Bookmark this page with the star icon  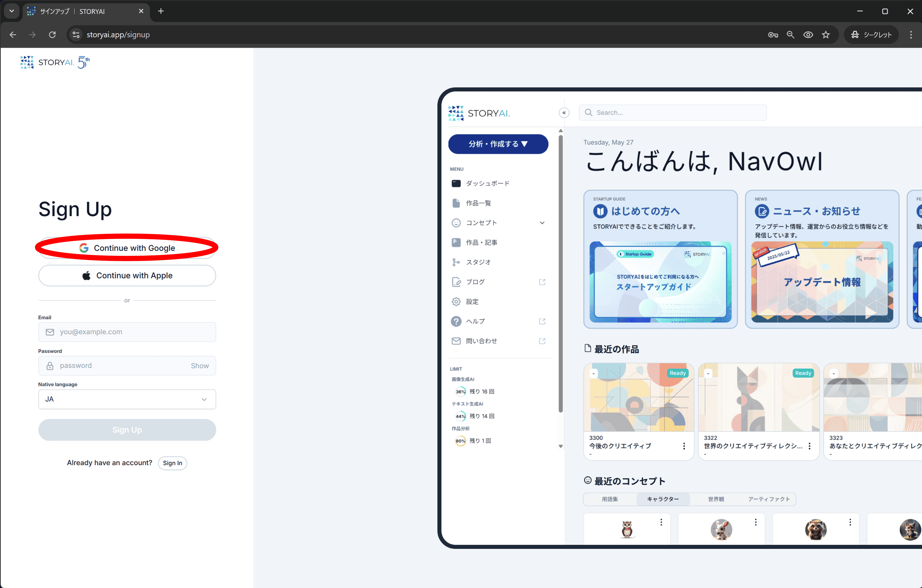click(826, 35)
